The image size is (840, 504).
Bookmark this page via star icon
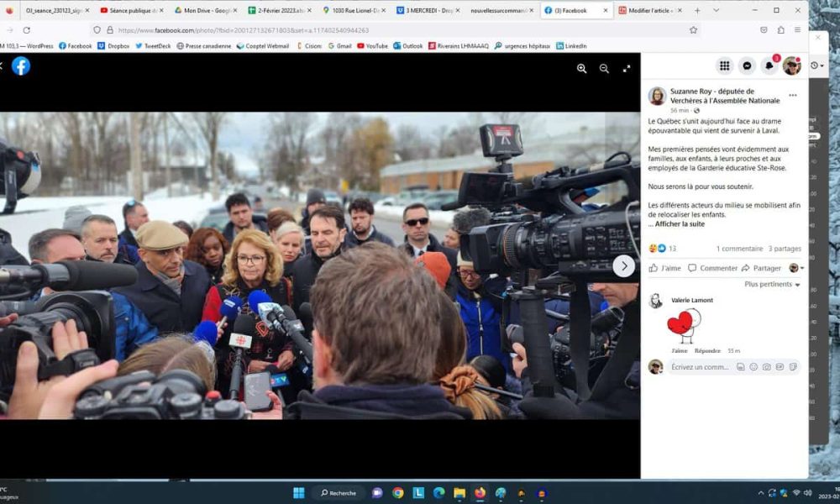point(692,28)
